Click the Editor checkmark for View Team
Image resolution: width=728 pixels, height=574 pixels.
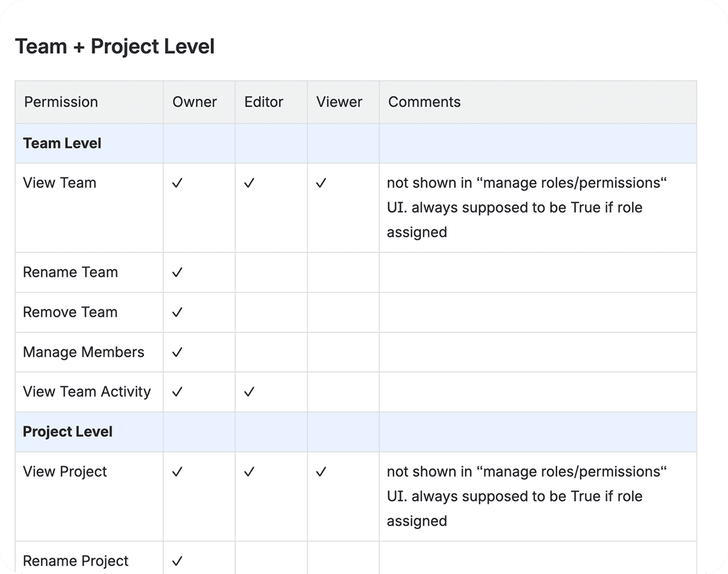[x=249, y=183]
